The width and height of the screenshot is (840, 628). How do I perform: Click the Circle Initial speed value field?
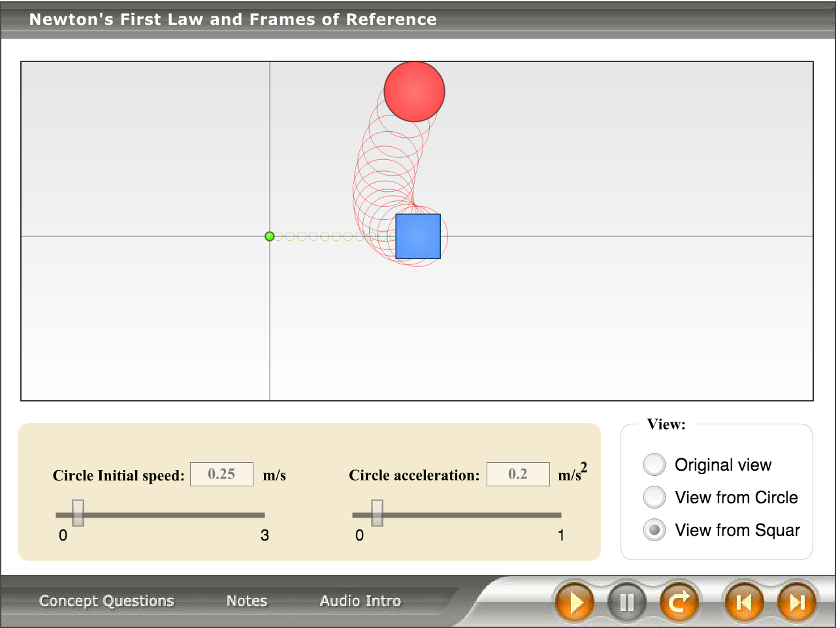click(x=221, y=474)
